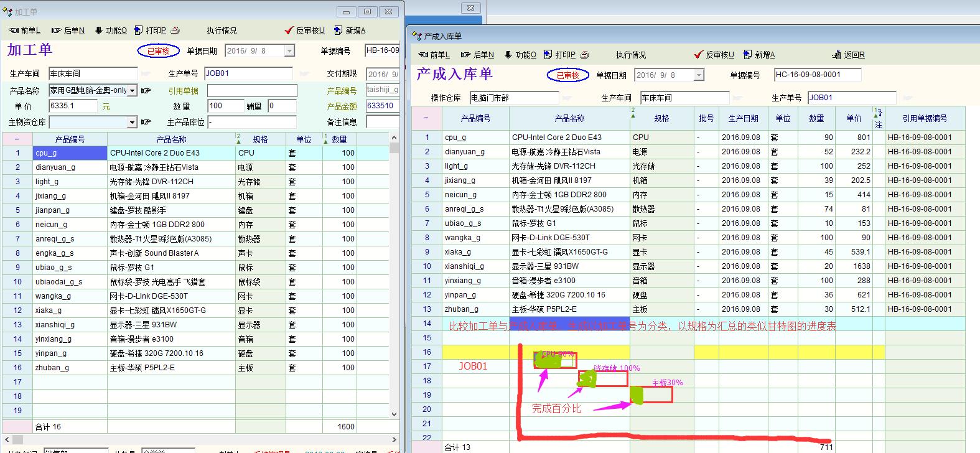980x453 pixels.
Task: Click 反审核U red checkmark in 加工单
Action: coord(305,30)
